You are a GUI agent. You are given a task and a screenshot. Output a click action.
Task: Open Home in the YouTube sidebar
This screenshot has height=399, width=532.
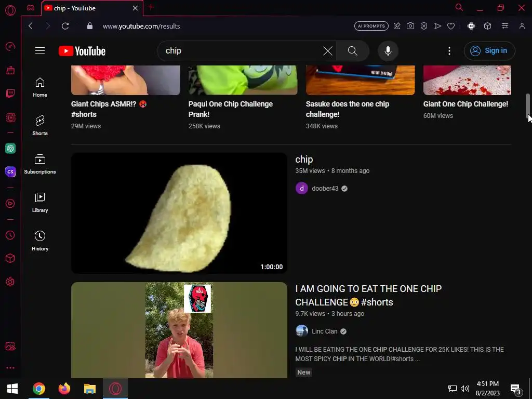[40, 87]
